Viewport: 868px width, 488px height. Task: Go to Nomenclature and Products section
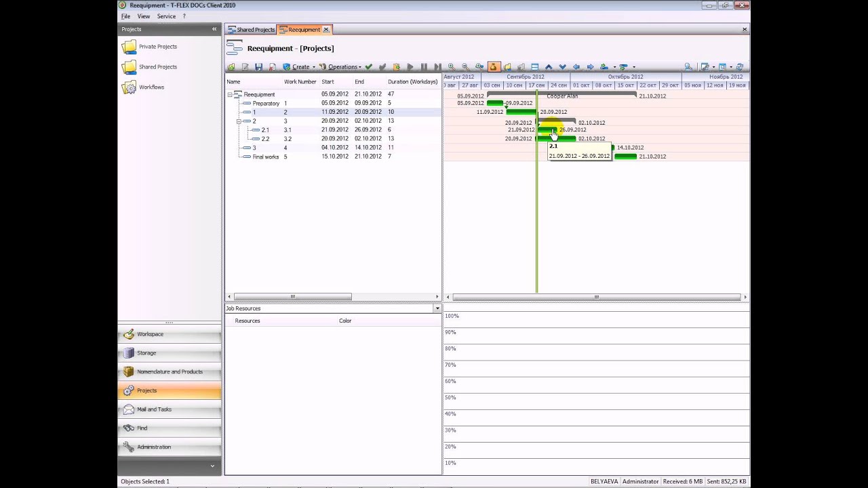coord(170,372)
